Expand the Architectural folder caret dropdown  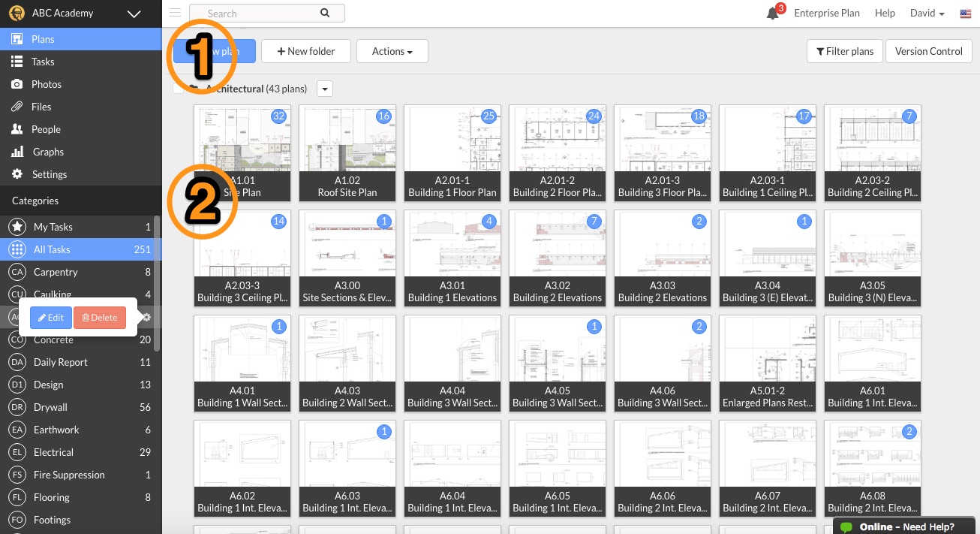[x=325, y=89]
